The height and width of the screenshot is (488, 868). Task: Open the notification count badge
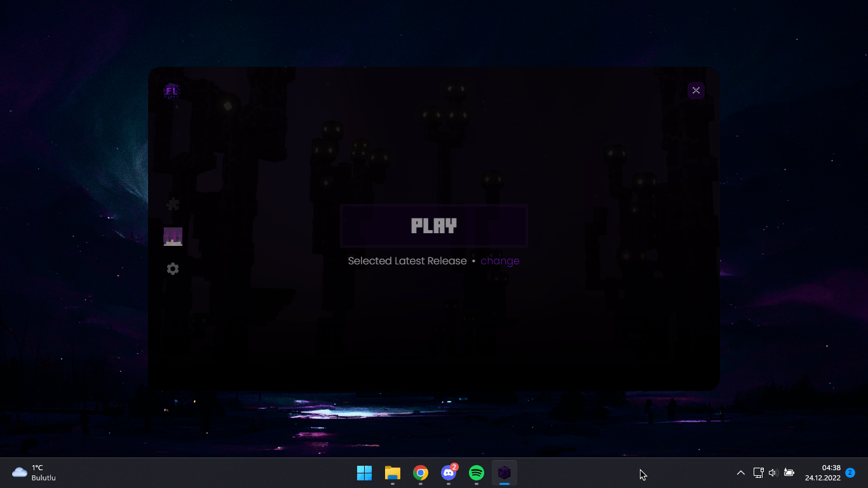point(850,473)
